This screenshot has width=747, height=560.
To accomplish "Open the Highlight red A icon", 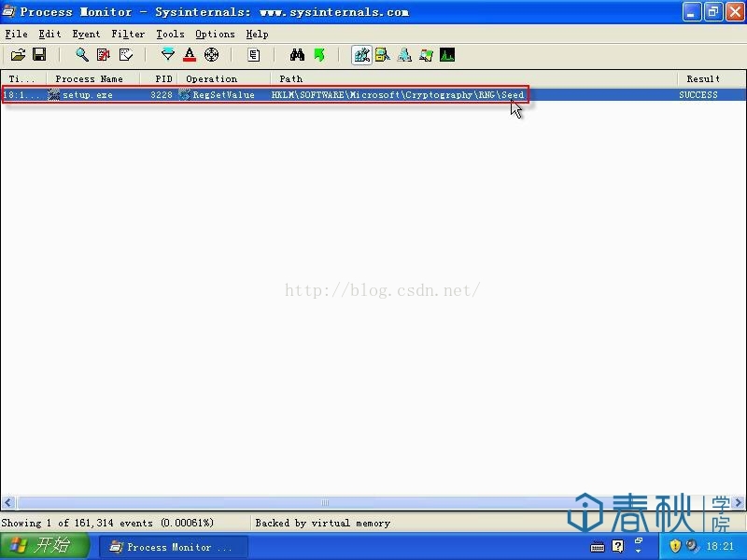I will click(190, 55).
